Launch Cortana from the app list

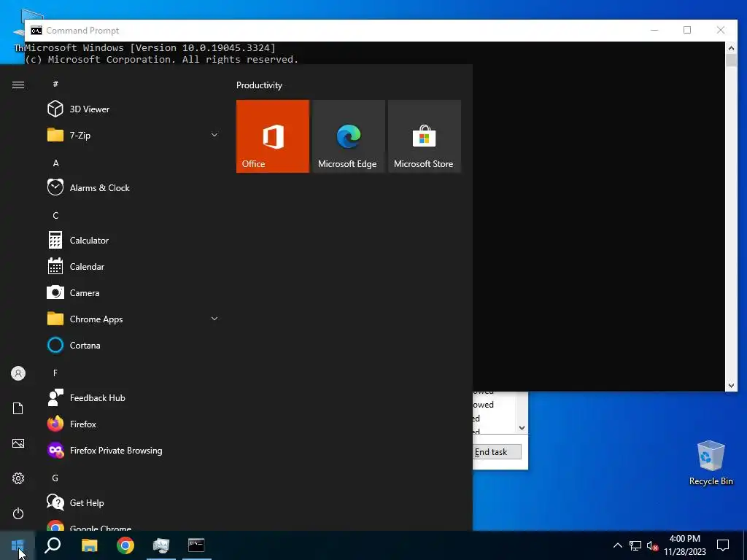click(x=132, y=345)
